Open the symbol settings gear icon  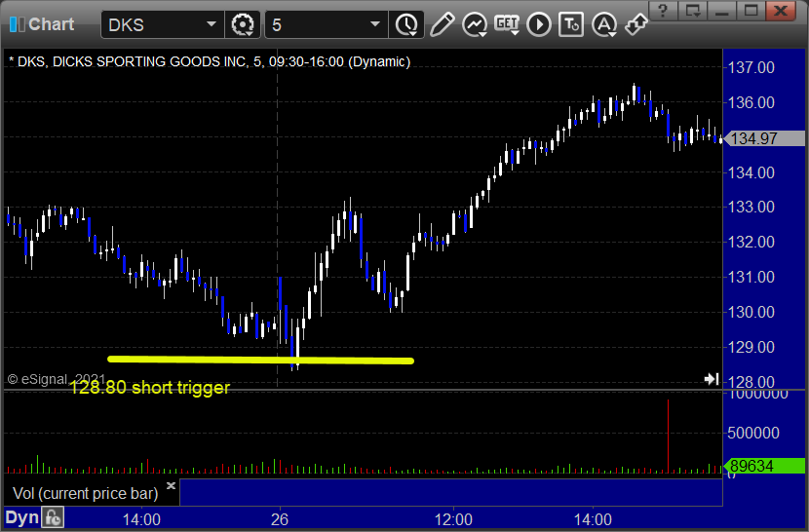243,24
